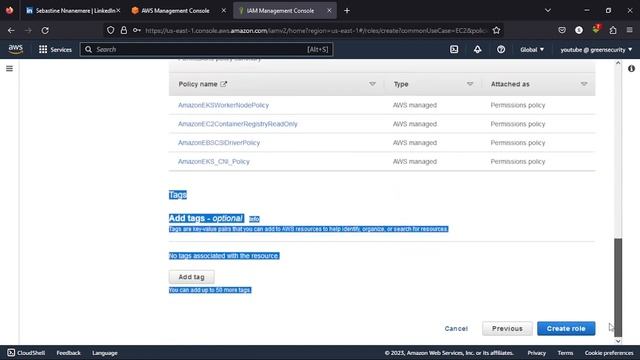
Task: Expand the left hamburger navigation menu
Action: coord(9,69)
